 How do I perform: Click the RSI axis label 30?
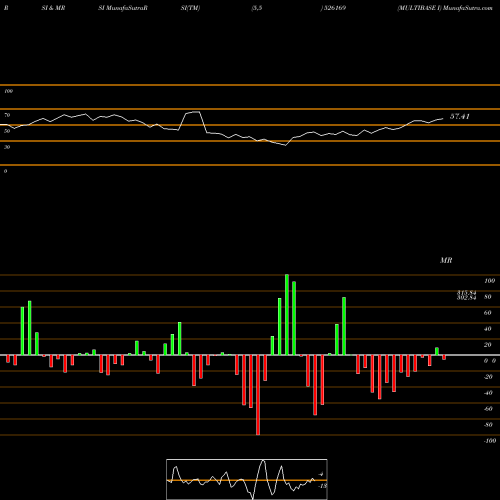7,147
